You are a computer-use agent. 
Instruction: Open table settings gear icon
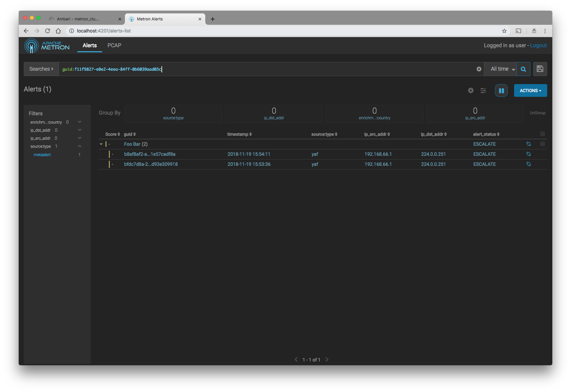(471, 90)
